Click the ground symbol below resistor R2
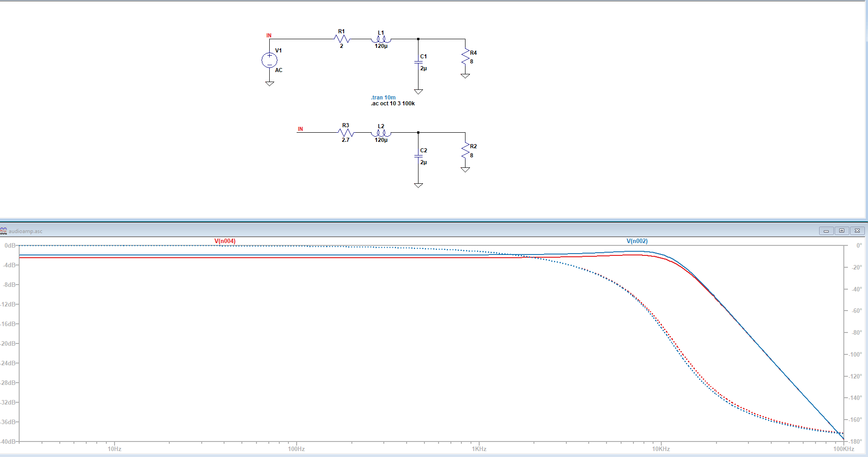 click(465, 169)
